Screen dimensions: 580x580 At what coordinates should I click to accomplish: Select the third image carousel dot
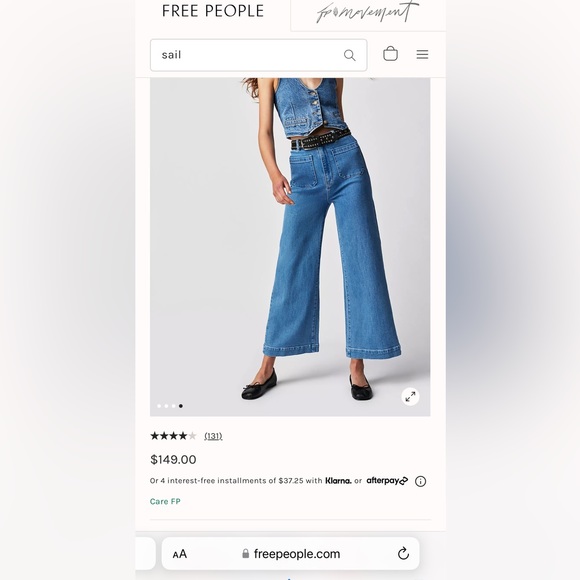coord(173,406)
